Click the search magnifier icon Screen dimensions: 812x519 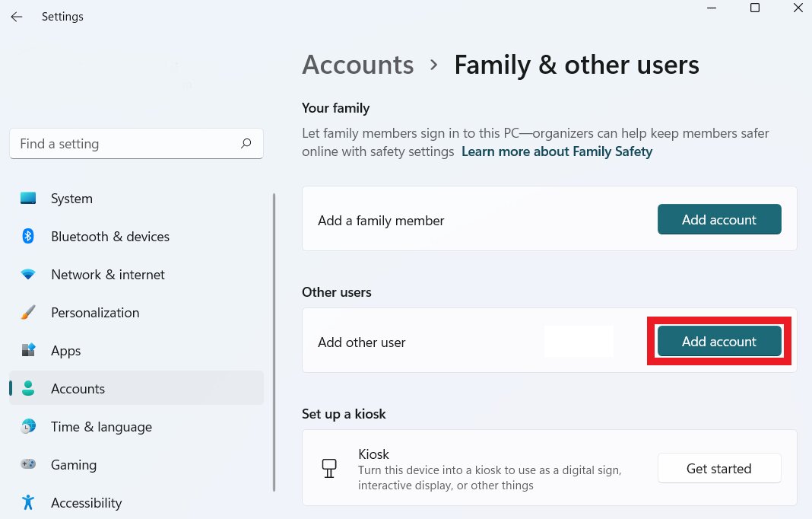pos(246,144)
